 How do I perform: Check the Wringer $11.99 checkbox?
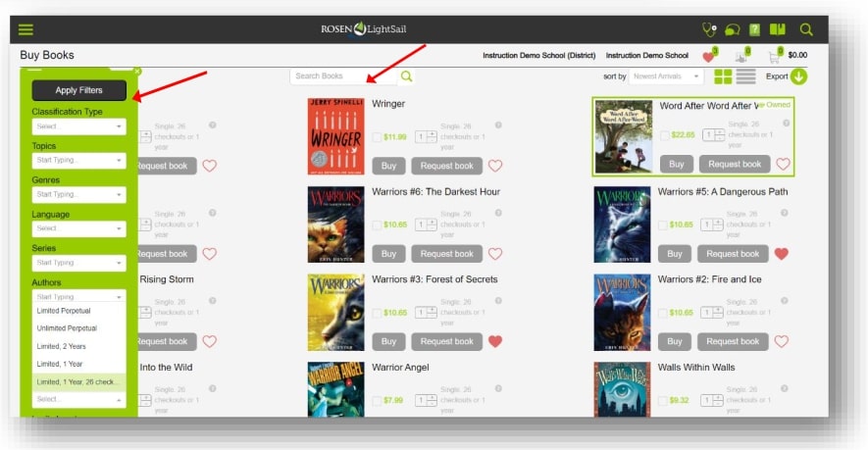click(377, 136)
